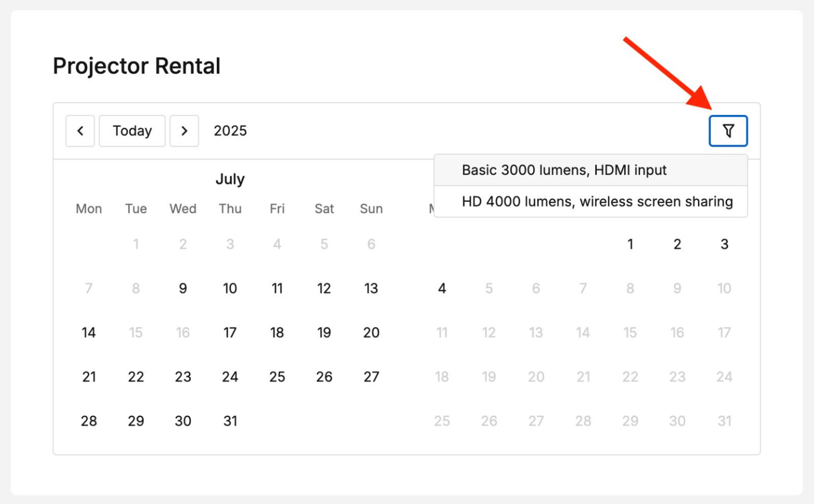Select July 12 on the calendar
Screen dimensions: 814x504
(x=324, y=288)
